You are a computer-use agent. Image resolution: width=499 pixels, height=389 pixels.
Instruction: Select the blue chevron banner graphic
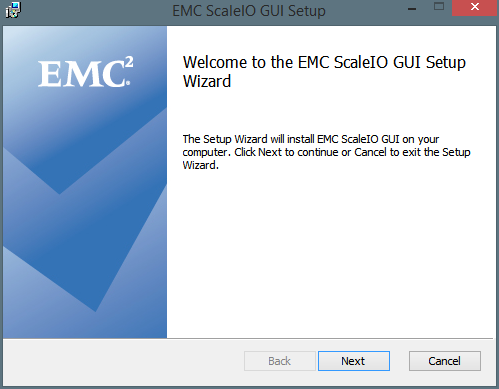click(x=85, y=182)
